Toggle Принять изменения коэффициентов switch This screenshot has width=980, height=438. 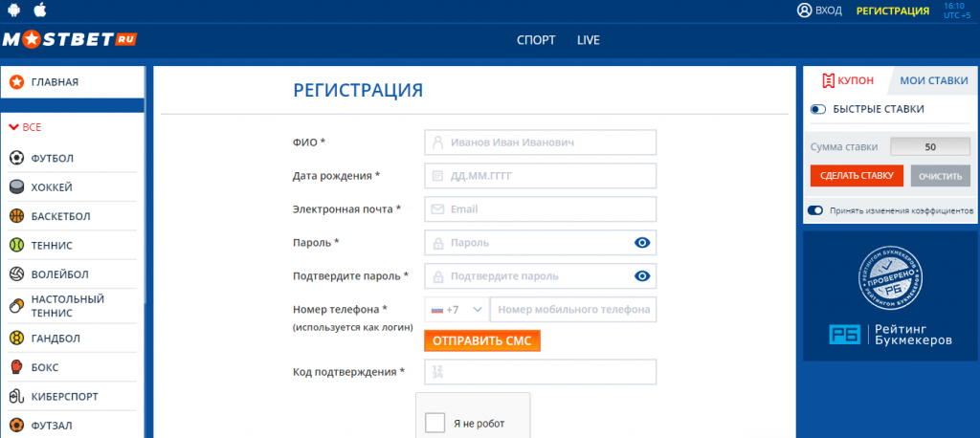coord(815,210)
